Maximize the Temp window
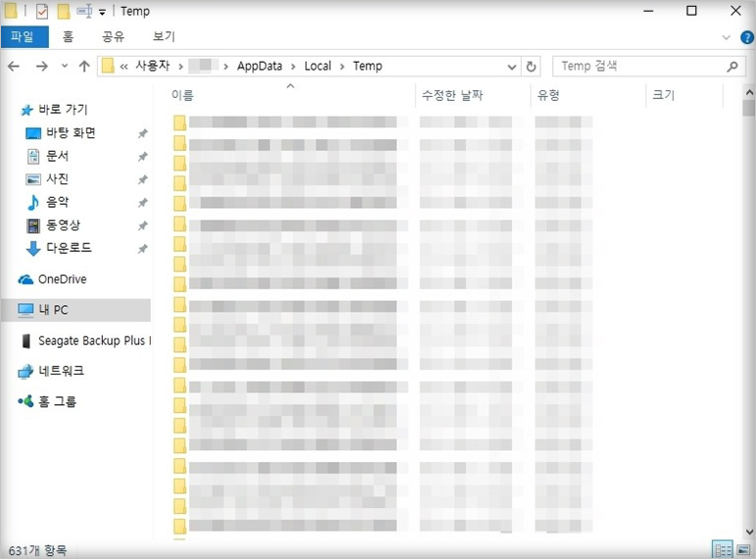Screen dimensions: 756x559 point(691,11)
